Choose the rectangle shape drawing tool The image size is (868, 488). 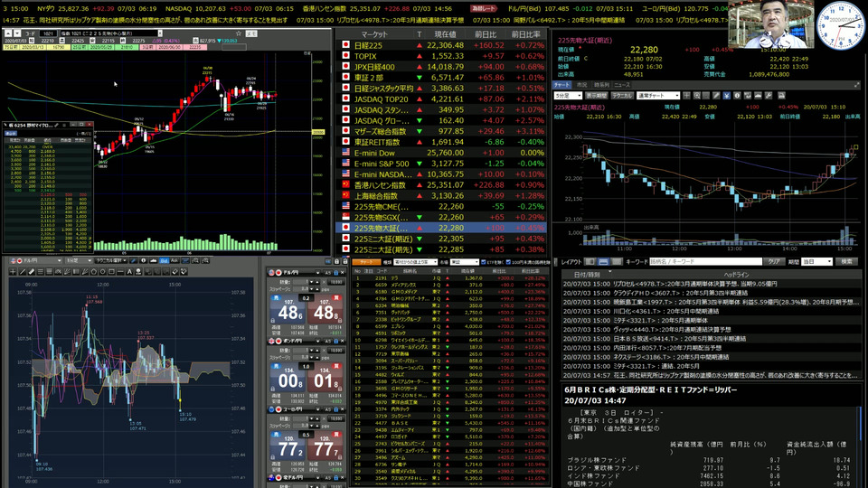111,272
